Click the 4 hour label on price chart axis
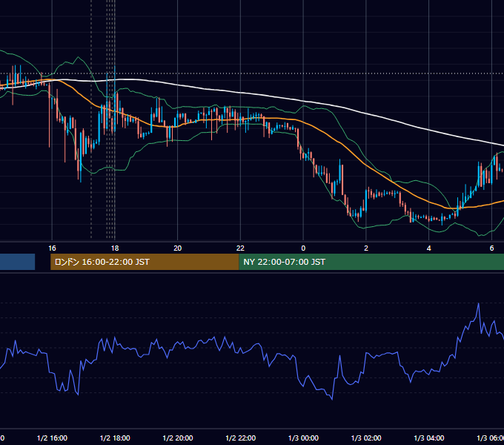This screenshot has width=504, height=445. point(429,248)
